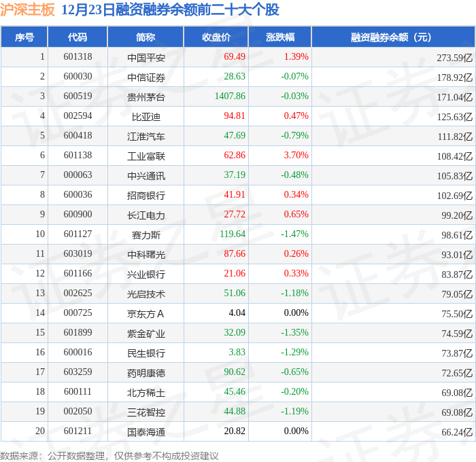
Task: Click closing price 44.88
Action: pos(235,412)
